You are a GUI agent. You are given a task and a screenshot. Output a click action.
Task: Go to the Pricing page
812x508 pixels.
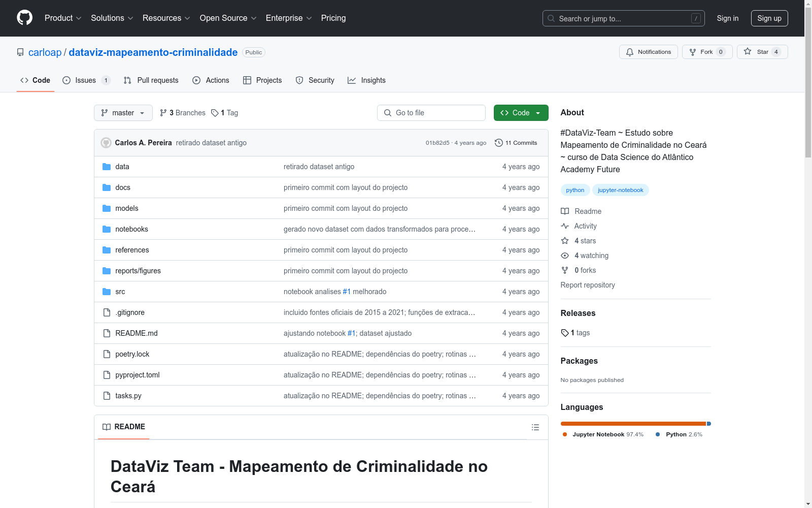pyautogui.click(x=333, y=18)
